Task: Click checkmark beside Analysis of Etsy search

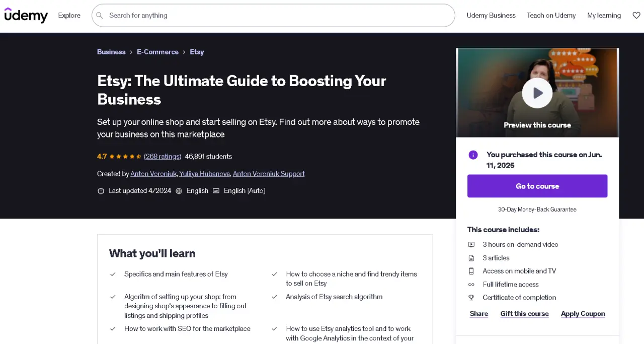Action: [x=274, y=297]
